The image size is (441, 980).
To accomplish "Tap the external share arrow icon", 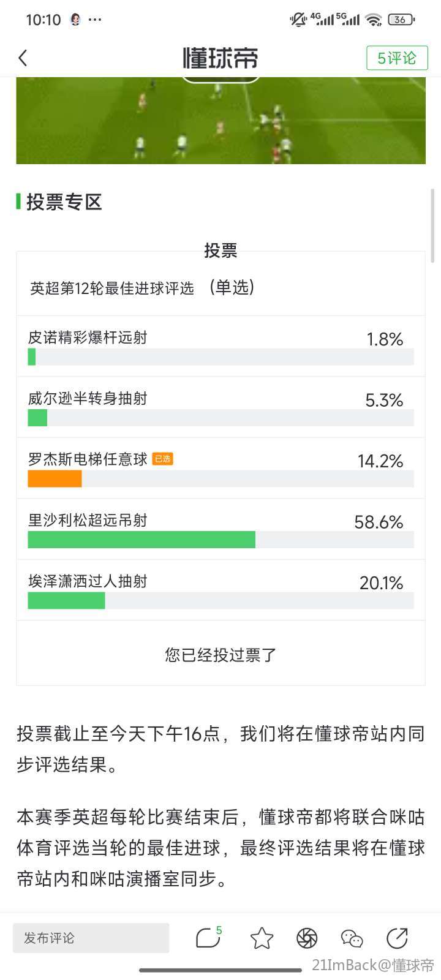I will 397,938.
